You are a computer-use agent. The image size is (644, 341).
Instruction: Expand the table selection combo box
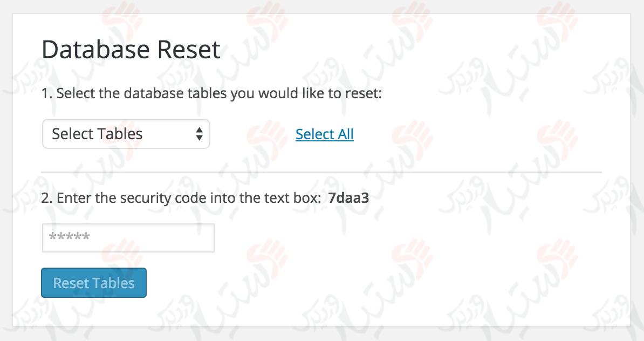click(x=126, y=133)
